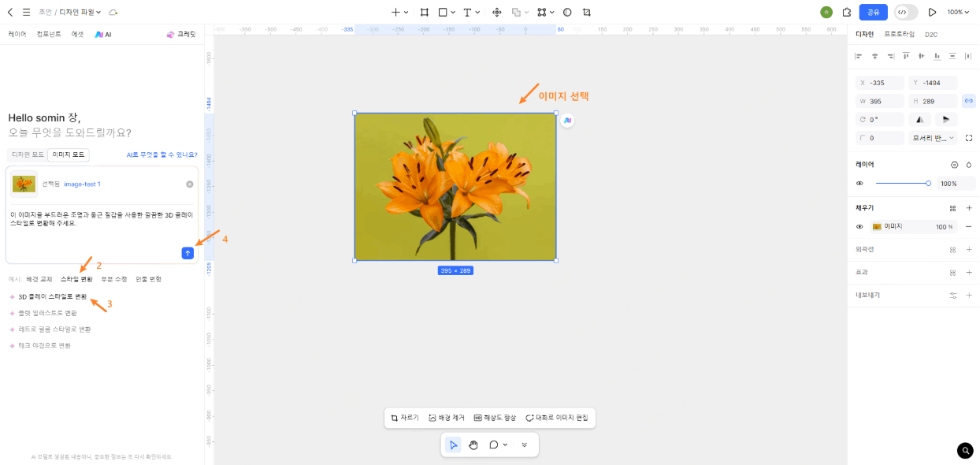Toggle the 이미지 fill visibility eye

tap(859, 226)
